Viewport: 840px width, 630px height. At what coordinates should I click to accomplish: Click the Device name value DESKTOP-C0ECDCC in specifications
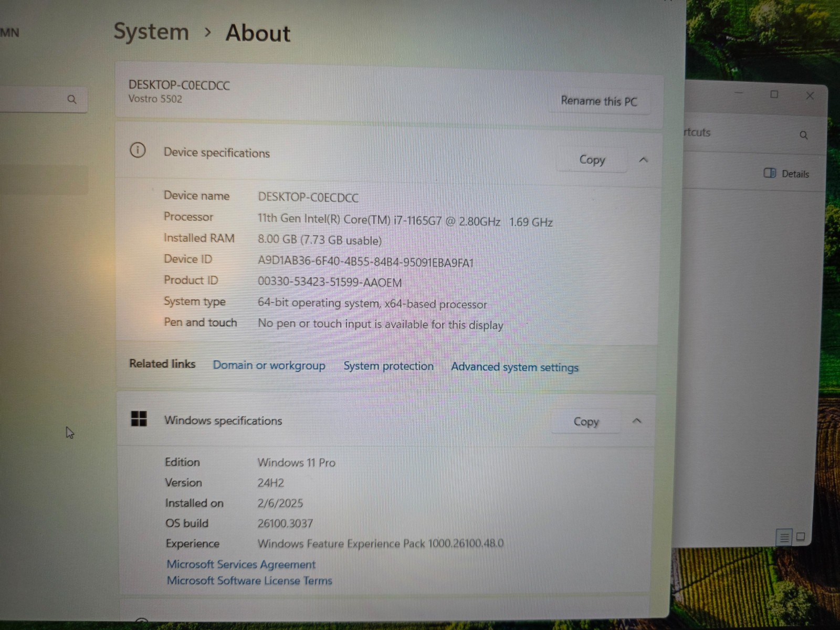click(308, 197)
